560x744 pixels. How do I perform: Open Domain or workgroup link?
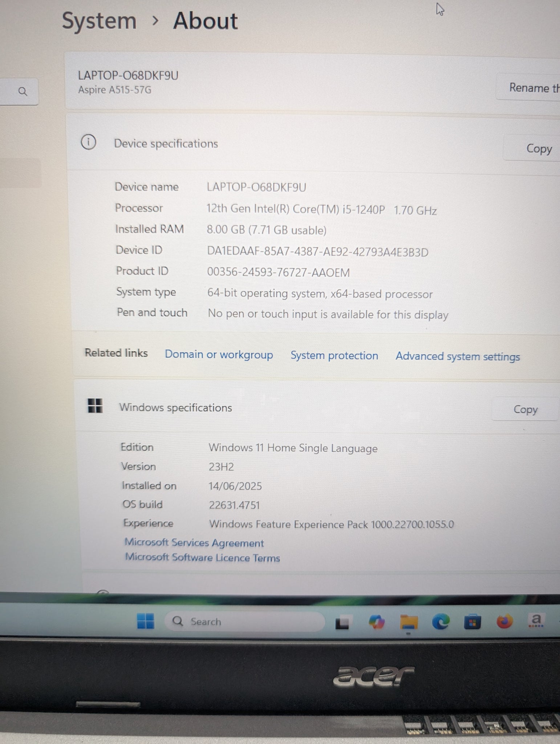(219, 354)
